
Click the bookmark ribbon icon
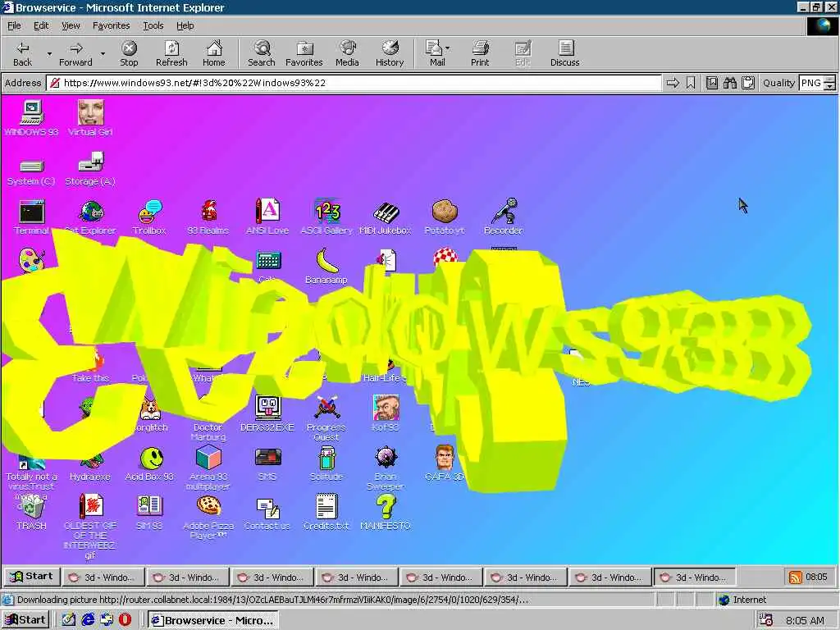click(x=691, y=83)
